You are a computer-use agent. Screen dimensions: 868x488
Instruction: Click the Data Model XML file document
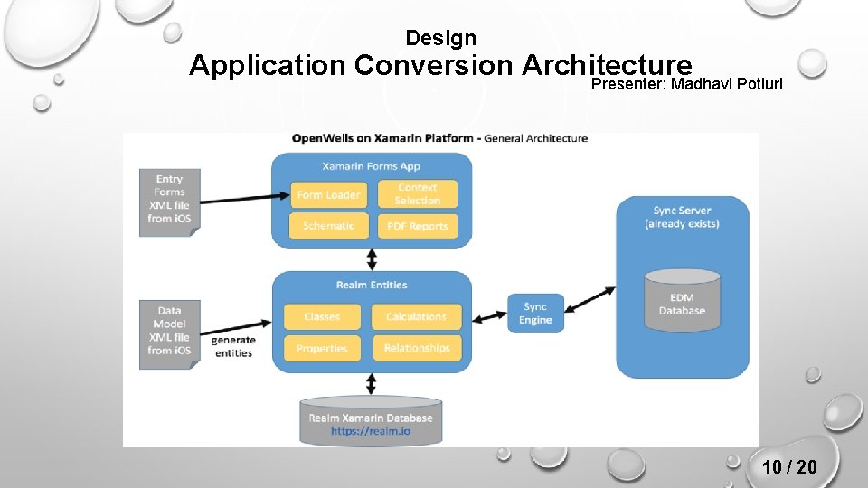169,334
